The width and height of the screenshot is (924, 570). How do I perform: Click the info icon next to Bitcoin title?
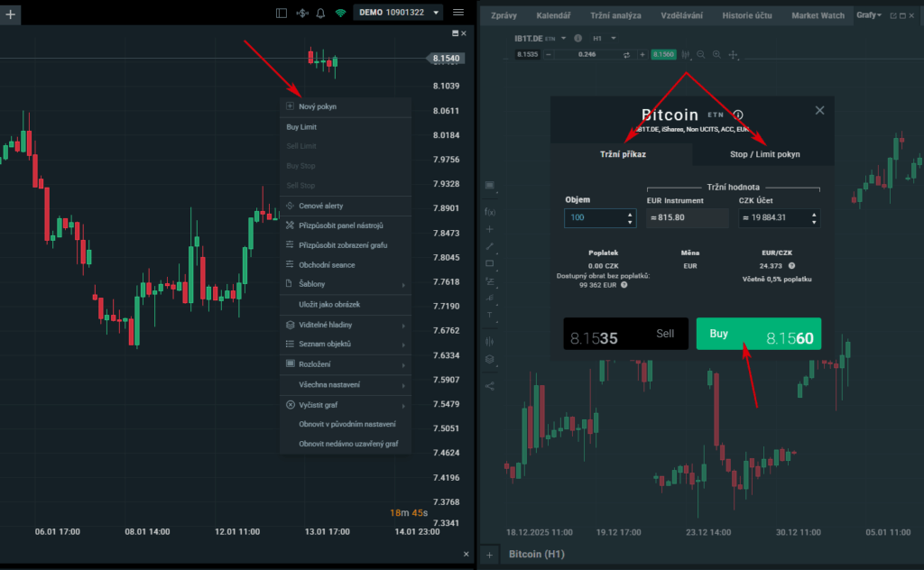coord(737,115)
